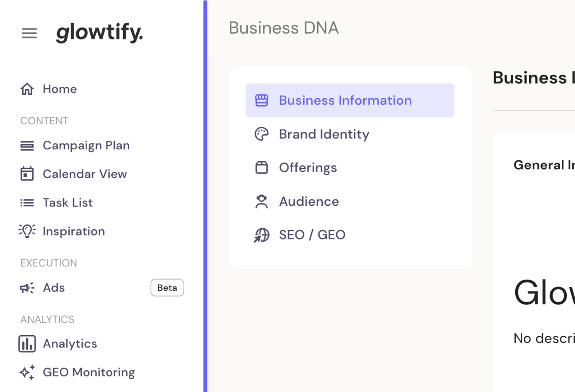Click the Beta badge next to Ads

[167, 288]
